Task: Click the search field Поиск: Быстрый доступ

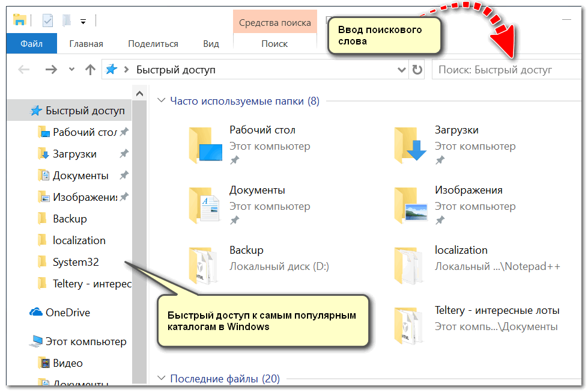Action: click(506, 70)
